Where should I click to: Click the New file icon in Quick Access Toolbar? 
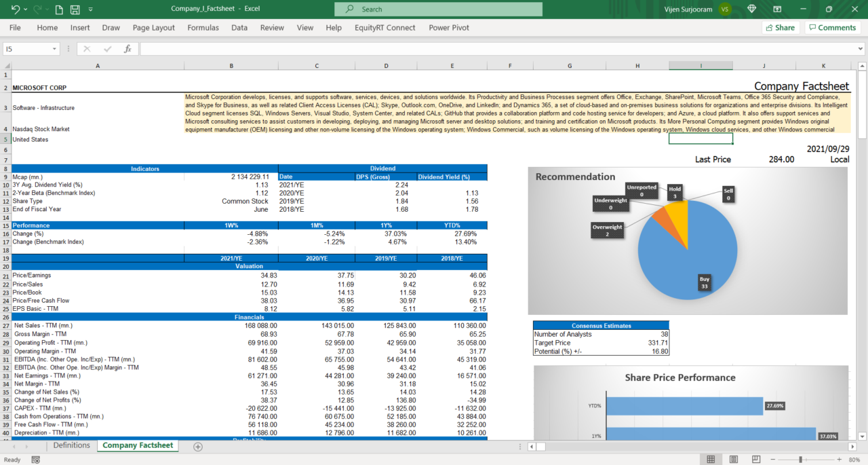point(59,9)
